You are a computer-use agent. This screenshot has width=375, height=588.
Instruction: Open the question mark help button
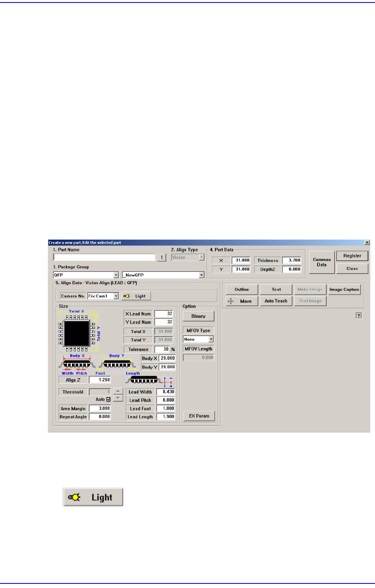(359, 315)
